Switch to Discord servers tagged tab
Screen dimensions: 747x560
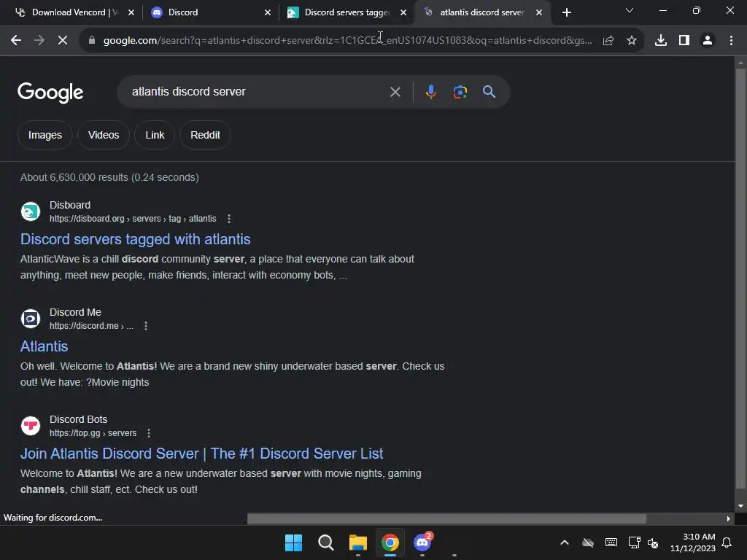(347, 12)
